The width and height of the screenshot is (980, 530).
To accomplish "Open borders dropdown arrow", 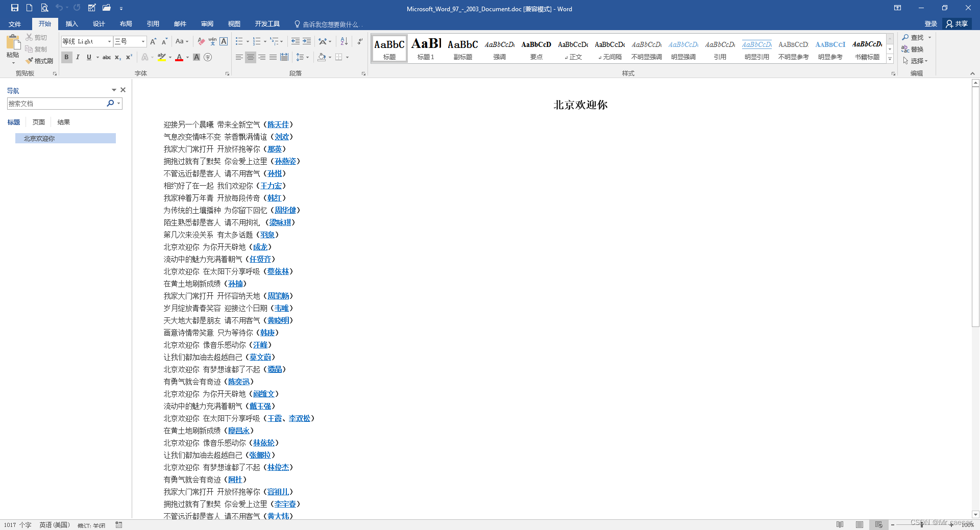I will click(347, 57).
